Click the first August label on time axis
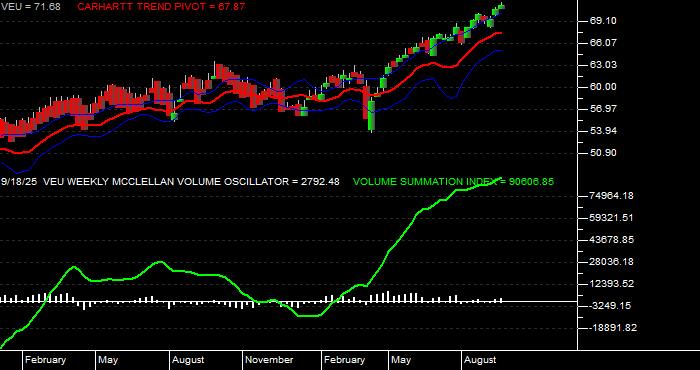700x370 pixels. 188,360
